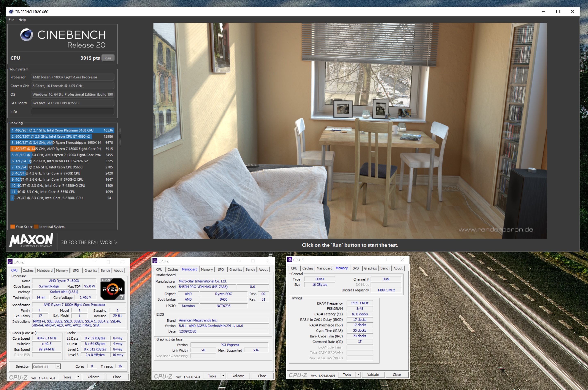Screen dimensions: 588x390
Task: Select ranking row Threadripper 1950X
Action: click(x=62, y=142)
